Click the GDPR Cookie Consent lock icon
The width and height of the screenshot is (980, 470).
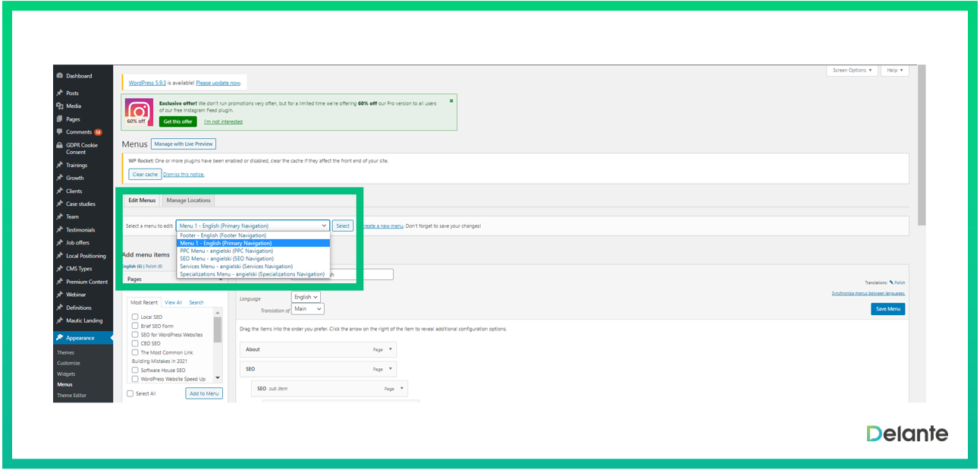59,145
